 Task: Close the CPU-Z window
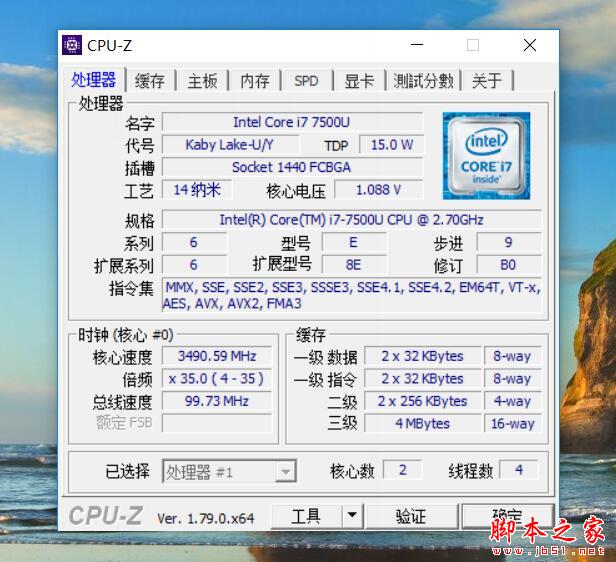tap(530, 45)
